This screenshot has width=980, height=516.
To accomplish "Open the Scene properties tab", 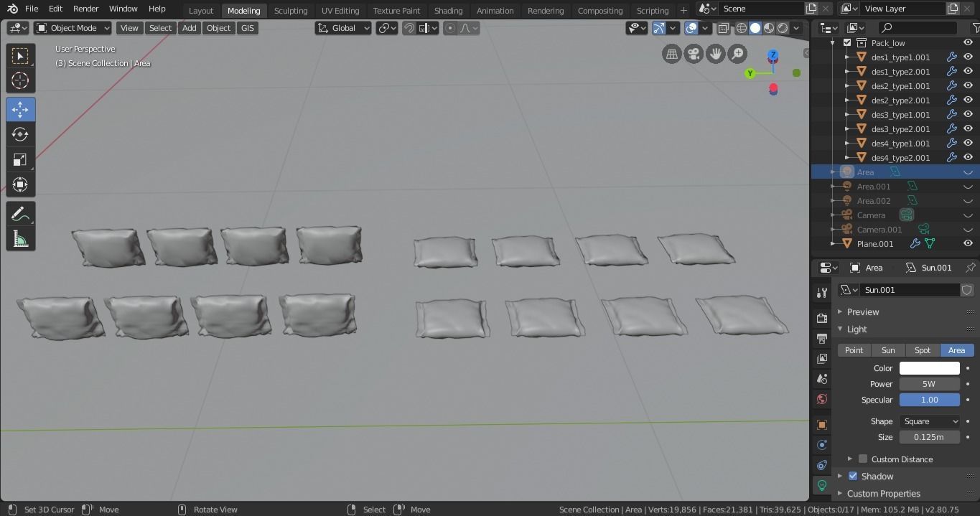I will tap(822, 378).
